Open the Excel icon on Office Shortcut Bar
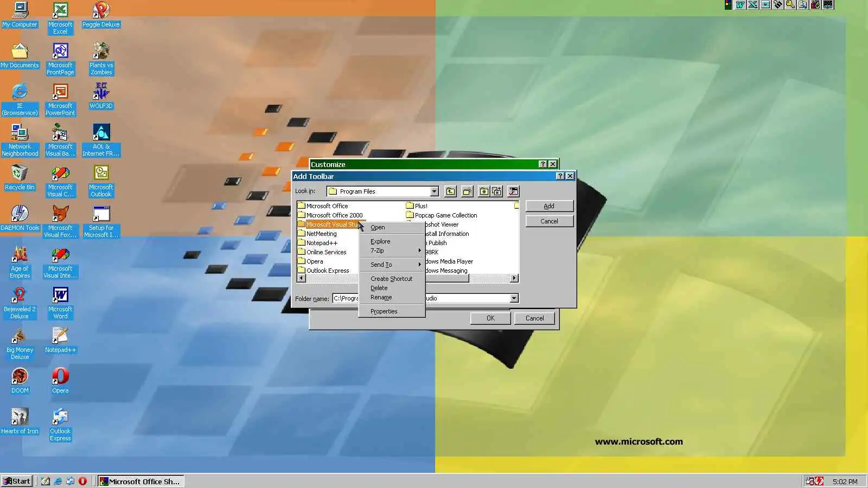Image resolution: width=868 pixels, height=488 pixels. coord(753,5)
